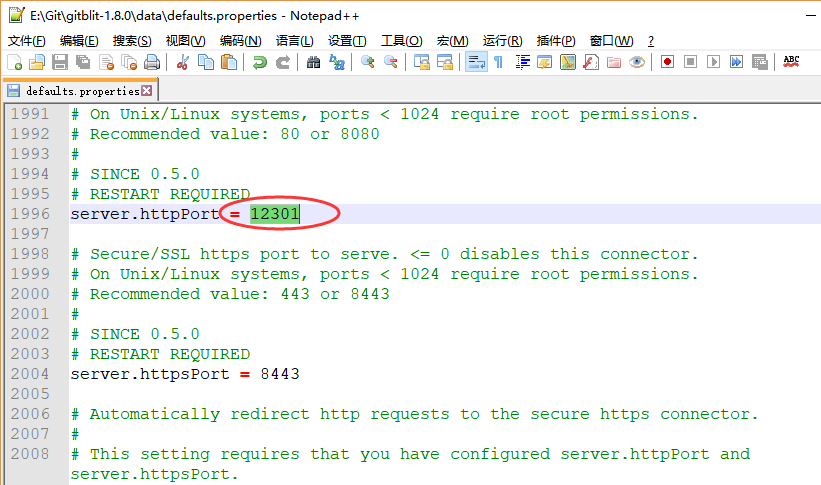Start macro recording with the red dot
The image size is (821, 485).
[x=667, y=62]
